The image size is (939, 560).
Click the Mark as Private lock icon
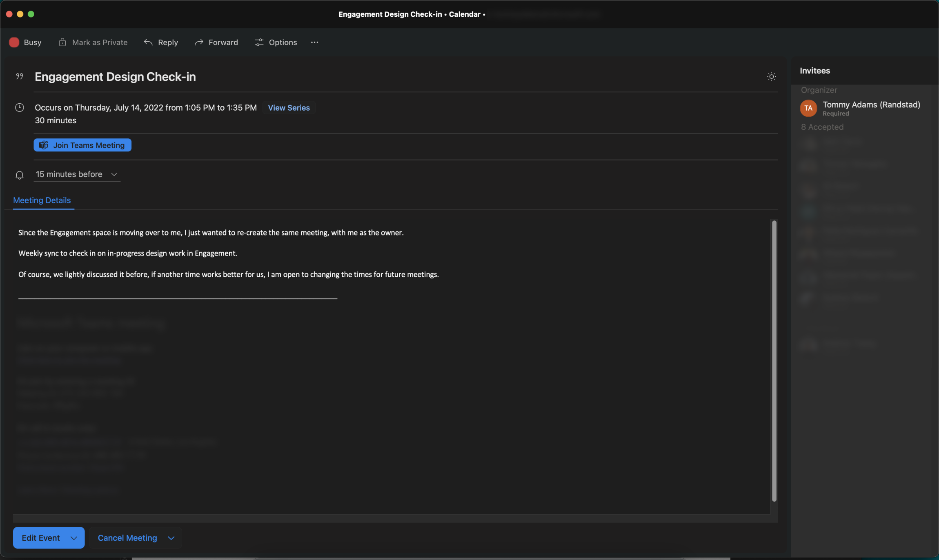[x=62, y=42]
